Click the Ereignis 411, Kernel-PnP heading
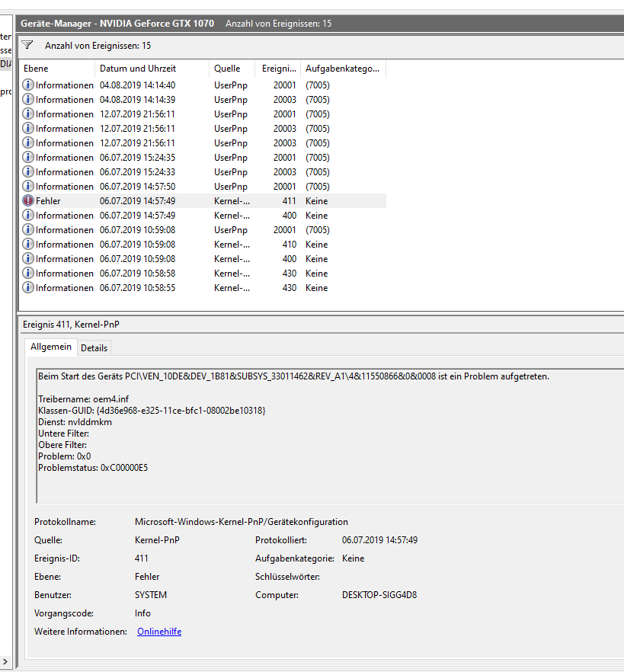The height and width of the screenshot is (672, 624). tap(71, 325)
